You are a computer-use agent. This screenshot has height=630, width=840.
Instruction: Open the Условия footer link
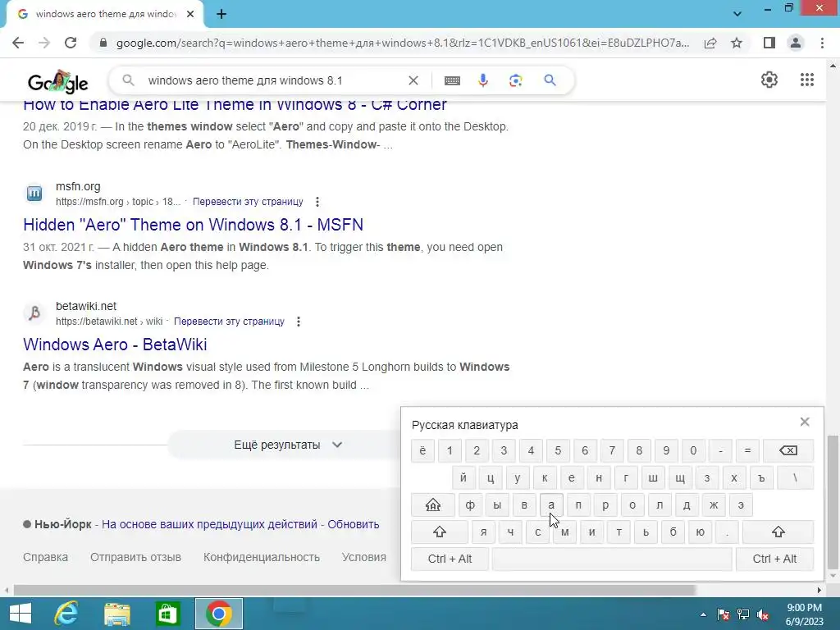tap(363, 557)
